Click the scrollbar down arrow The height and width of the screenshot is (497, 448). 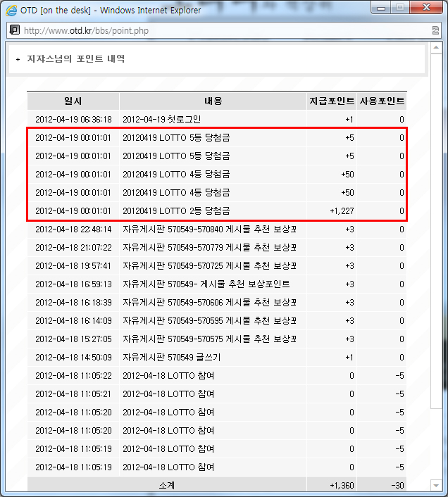tap(436, 485)
